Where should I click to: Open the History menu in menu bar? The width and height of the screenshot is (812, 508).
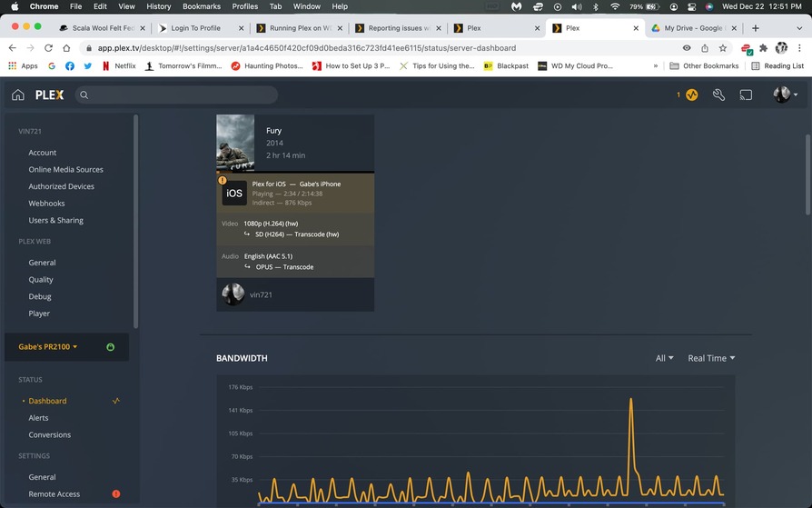158,6
